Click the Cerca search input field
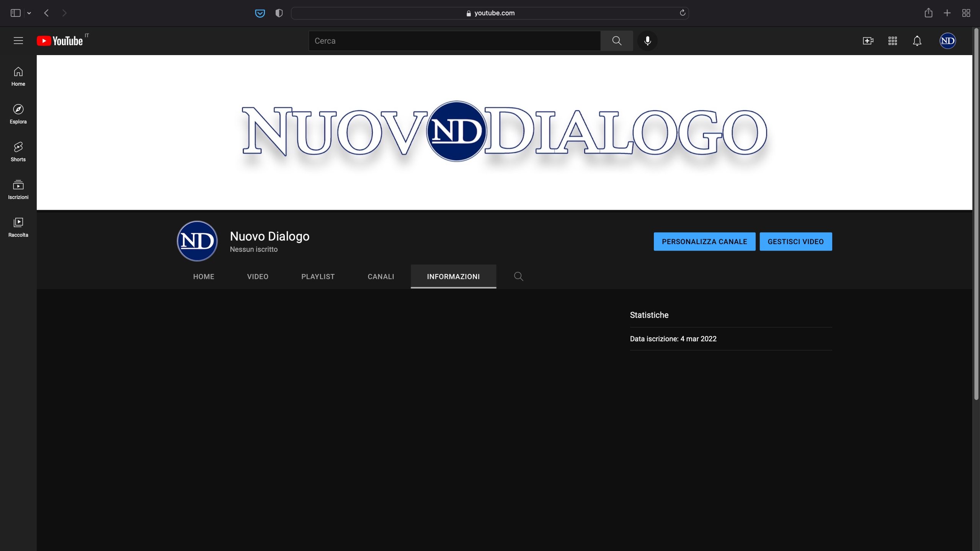 click(x=454, y=41)
